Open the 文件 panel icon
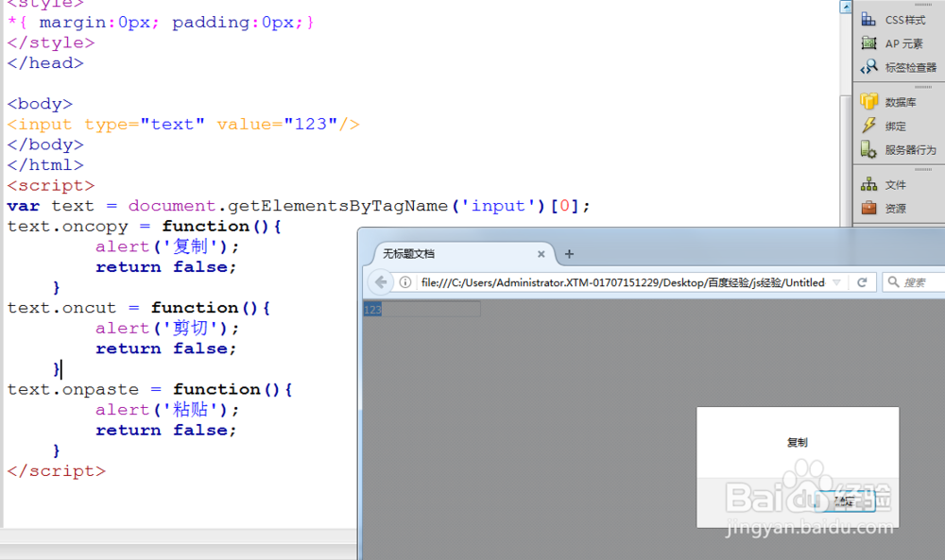The image size is (945, 560). click(868, 184)
